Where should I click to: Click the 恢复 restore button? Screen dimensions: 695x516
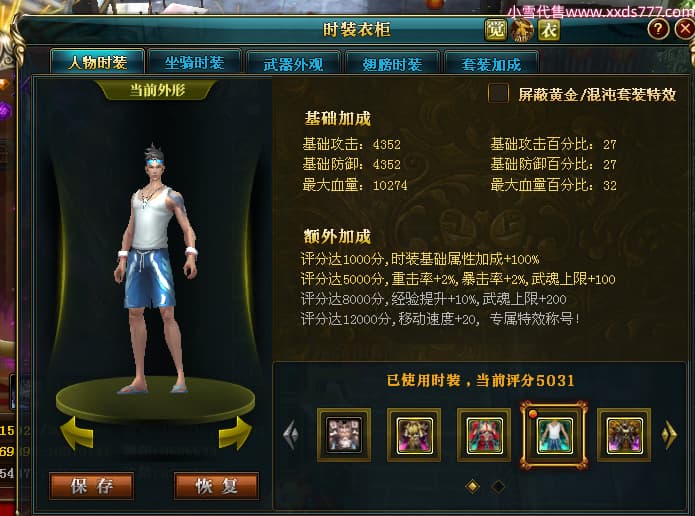216,486
